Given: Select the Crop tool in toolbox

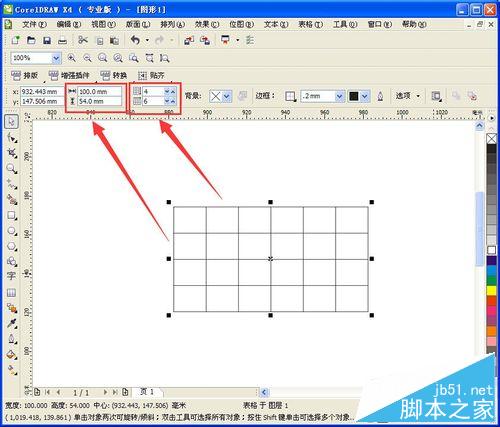Looking at the screenshot, I should [12, 153].
